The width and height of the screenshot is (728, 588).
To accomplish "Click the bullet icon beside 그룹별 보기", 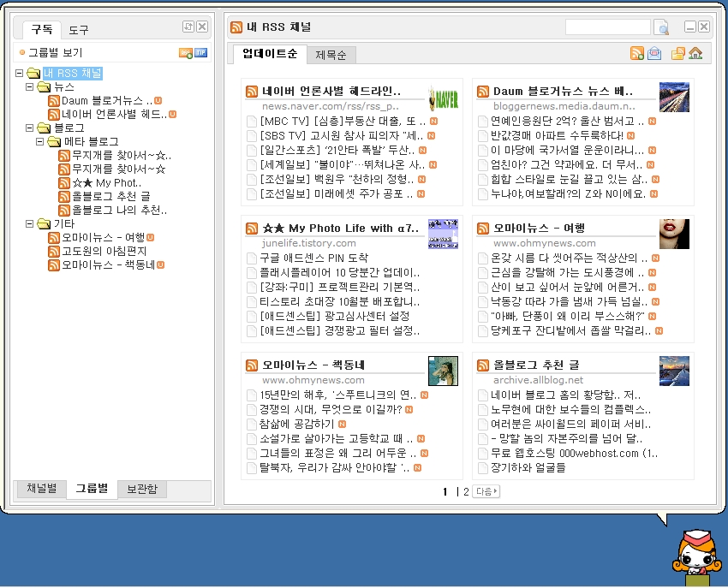I will [21, 52].
